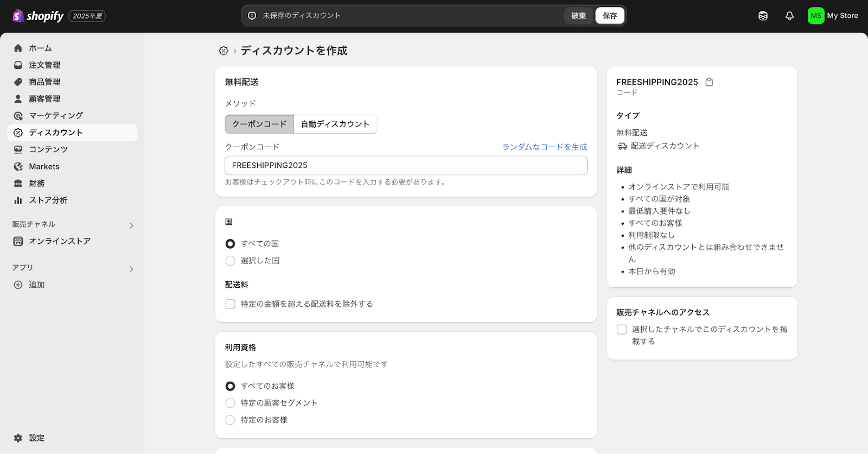Viewport: 868px width, 454px height.
Task: Click ランダムなコードを生成 link
Action: click(x=545, y=147)
